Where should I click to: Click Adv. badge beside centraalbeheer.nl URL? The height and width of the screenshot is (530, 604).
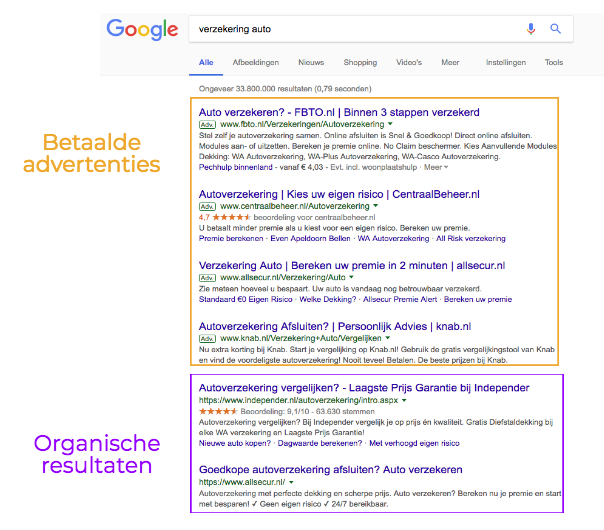[x=207, y=206]
